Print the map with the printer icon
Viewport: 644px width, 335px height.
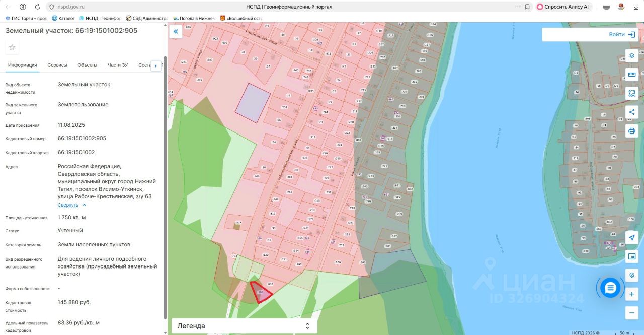(632, 131)
